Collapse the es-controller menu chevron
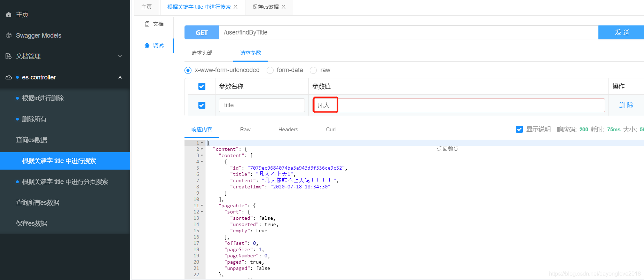Viewport: 644px width, 280px height. pyautogui.click(x=120, y=77)
